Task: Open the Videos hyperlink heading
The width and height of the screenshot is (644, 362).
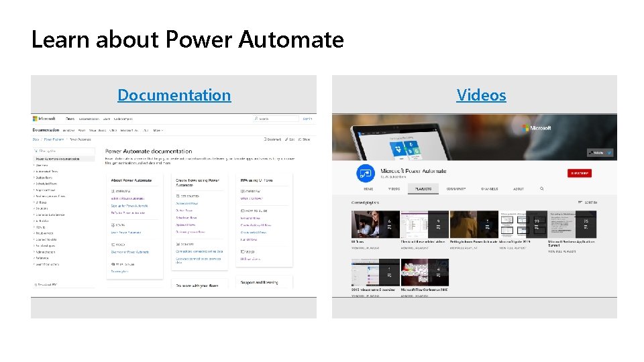Action: click(x=481, y=95)
